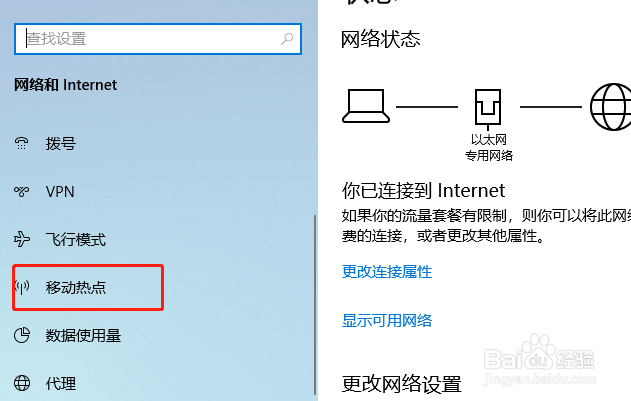
Task: Click the laptop icon in network diagram
Action: (x=366, y=106)
